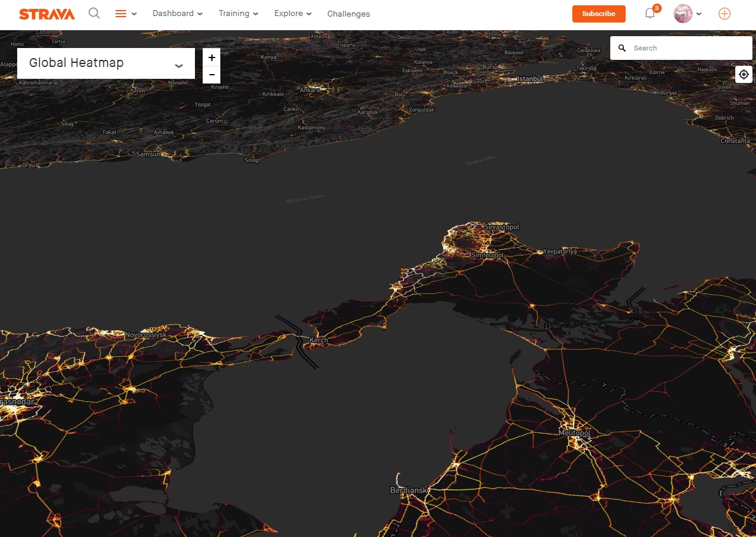The height and width of the screenshot is (537, 756).
Task: Click the Melitopol map label
Action: click(574, 433)
